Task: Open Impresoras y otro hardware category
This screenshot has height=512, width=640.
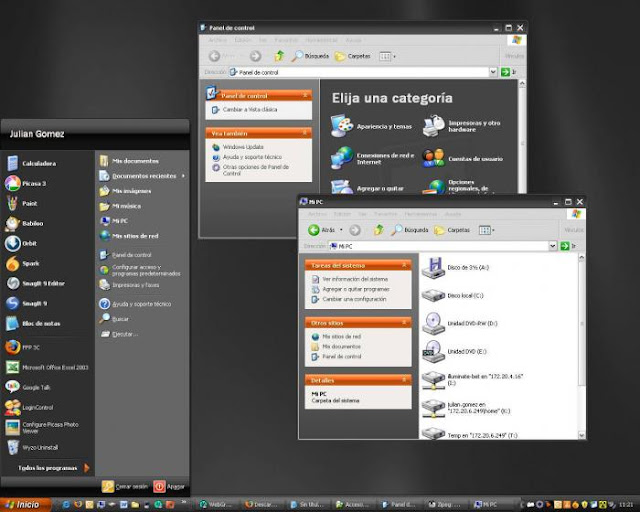Action: (462, 126)
